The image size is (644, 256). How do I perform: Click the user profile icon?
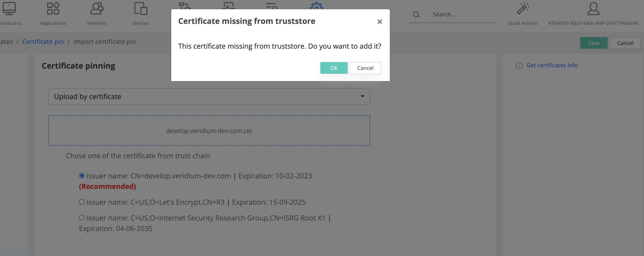pyautogui.click(x=593, y=9)
